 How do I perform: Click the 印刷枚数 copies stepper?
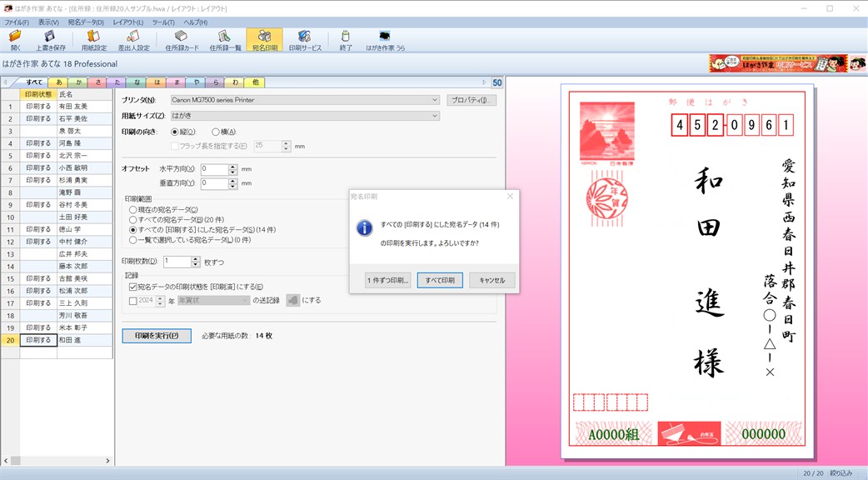196,262
